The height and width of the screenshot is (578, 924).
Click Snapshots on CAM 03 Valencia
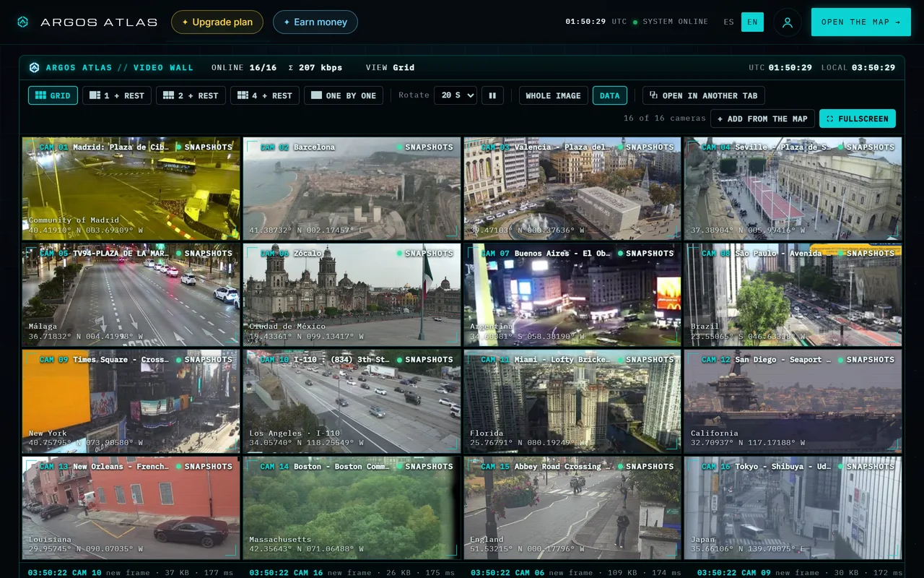[645, 147]
